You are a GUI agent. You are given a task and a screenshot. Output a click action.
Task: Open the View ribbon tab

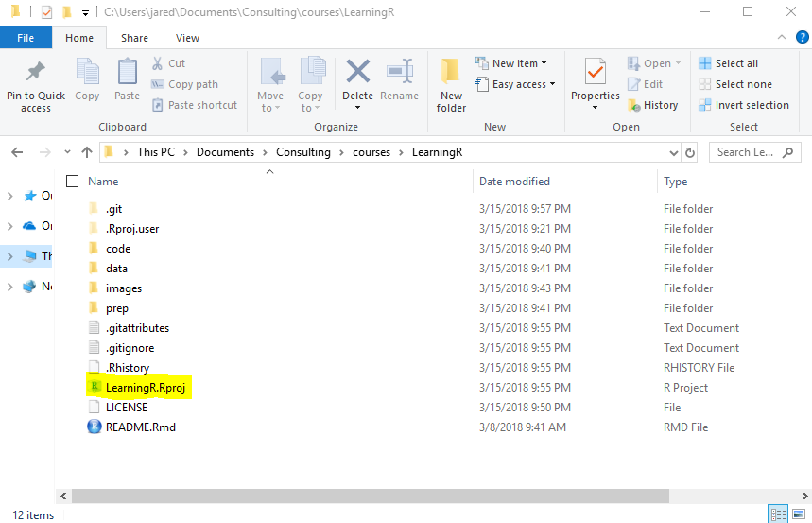tap(187, 38)
